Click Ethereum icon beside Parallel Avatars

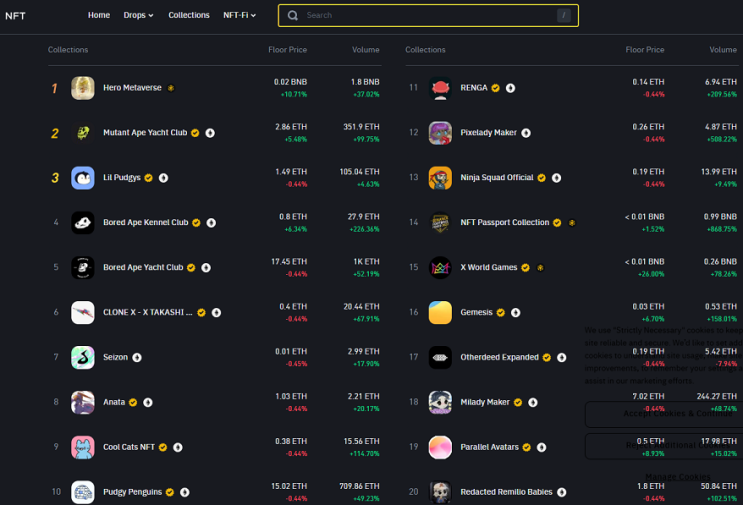point(542,447)
